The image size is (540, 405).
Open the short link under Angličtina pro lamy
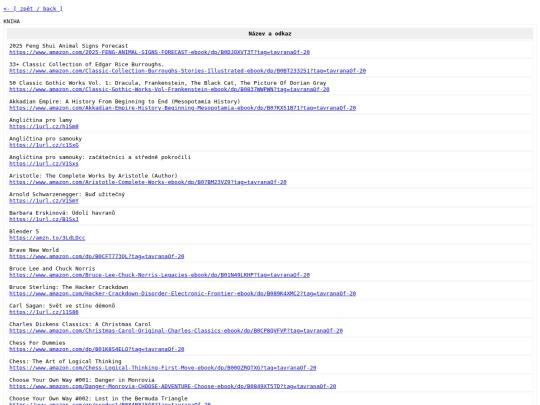[x=44, y=126]
